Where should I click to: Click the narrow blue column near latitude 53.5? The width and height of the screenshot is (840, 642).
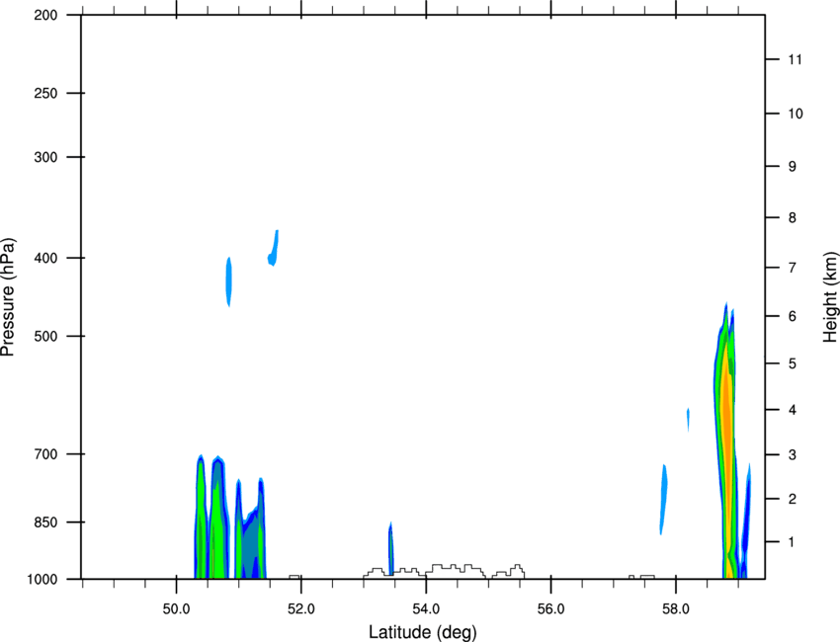pyautogui.click(x=390, y=549)
